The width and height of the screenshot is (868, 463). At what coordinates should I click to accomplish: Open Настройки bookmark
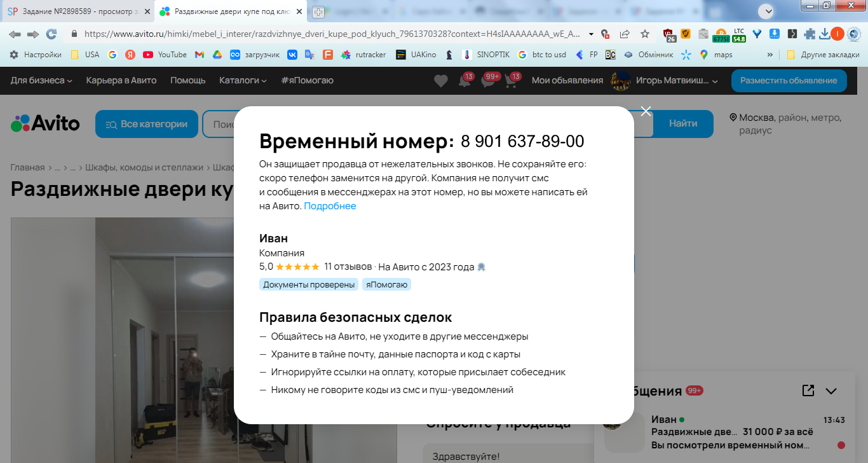pos(36,55)
